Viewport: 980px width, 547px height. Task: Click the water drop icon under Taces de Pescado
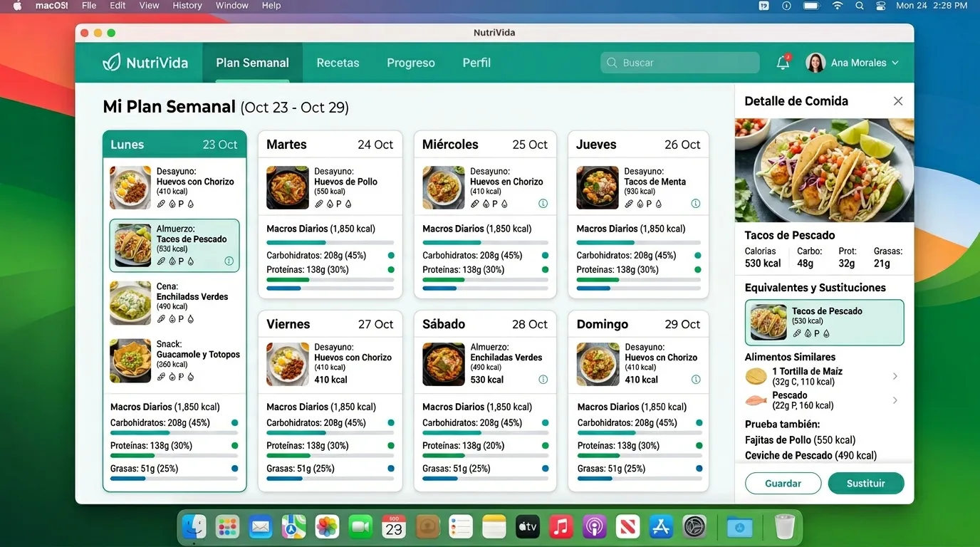pyautogui.click(x=190, y=260)
